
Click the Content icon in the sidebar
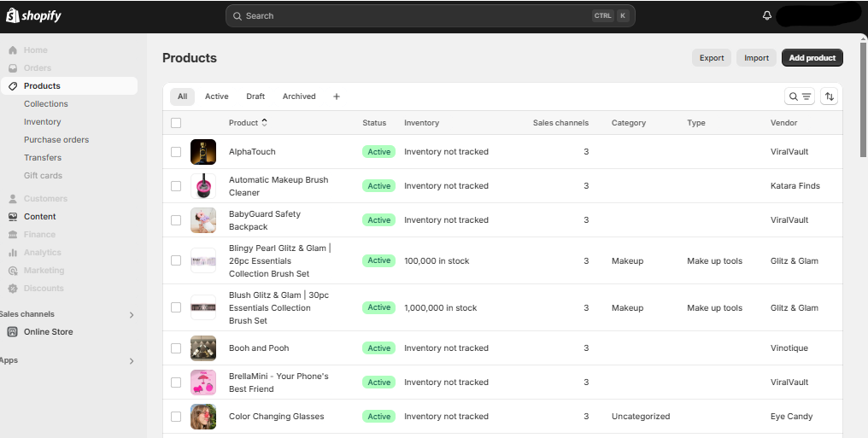click(13, 216)
